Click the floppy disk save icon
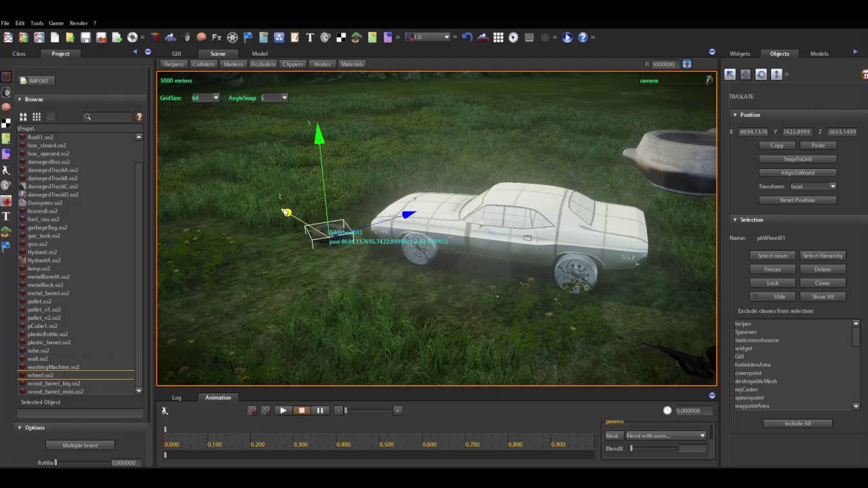 (85, 37)
